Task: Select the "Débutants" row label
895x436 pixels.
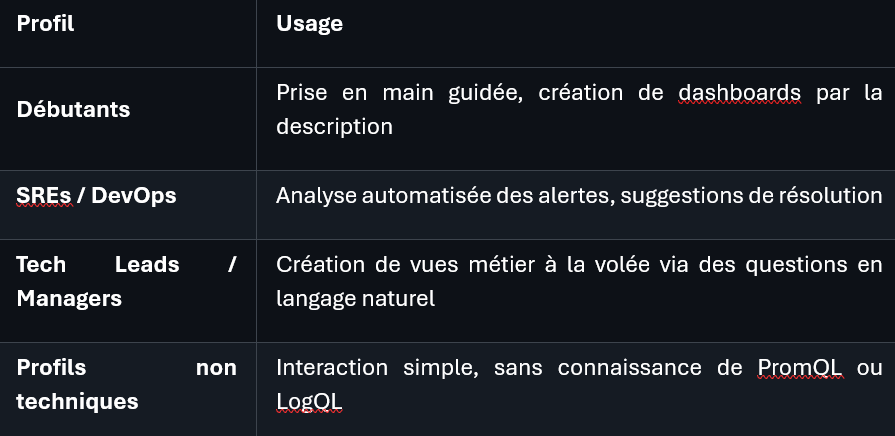Action: [73, 110]
